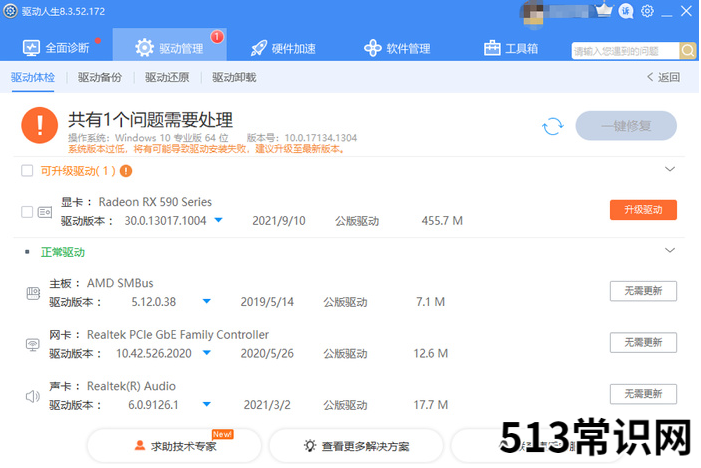Click the 2020/5/26 driver date

(x=267, y=354)
